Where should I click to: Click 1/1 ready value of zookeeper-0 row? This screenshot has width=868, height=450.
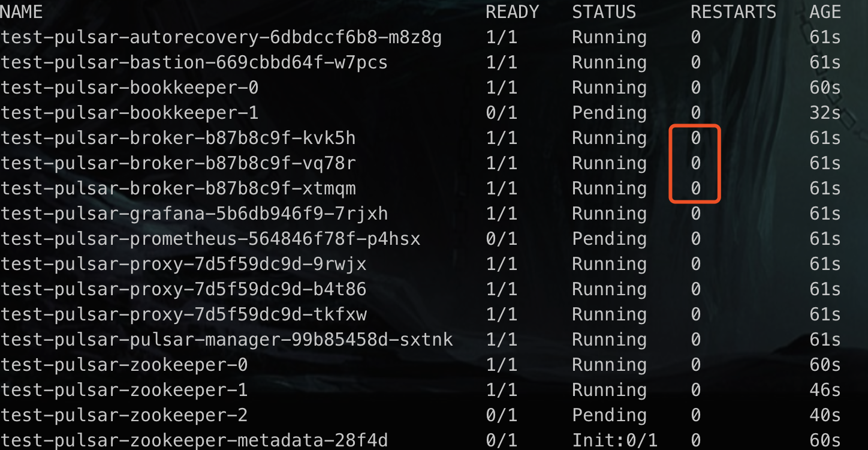click(x=501, y=365)
